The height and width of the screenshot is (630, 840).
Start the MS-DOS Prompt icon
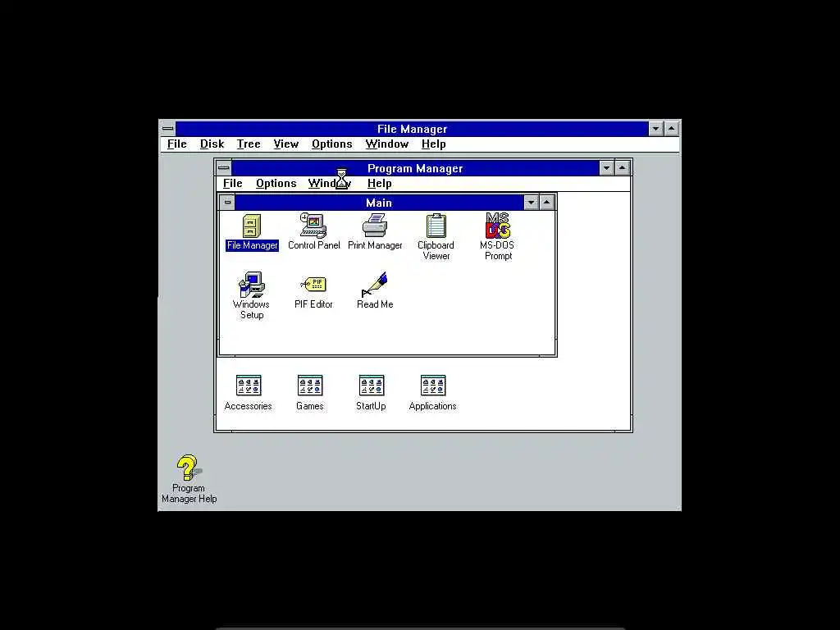(x=498, y=237)
